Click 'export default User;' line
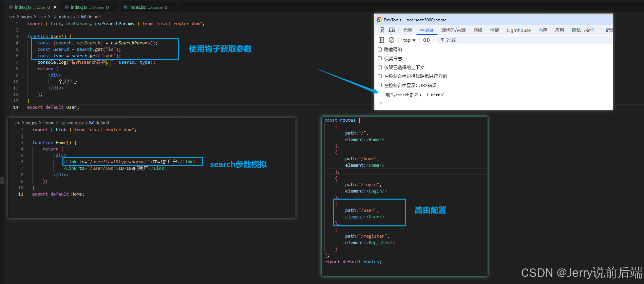Screen dimensions: 644x284 (x=53, y=107)
